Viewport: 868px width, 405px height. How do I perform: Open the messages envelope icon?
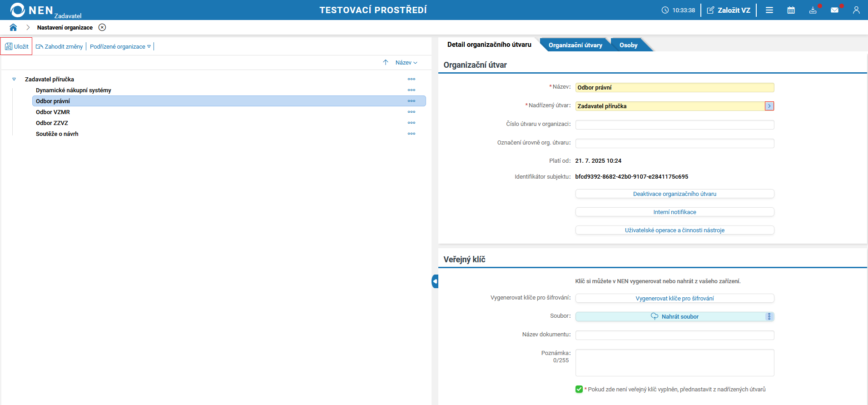coord(834,10)
